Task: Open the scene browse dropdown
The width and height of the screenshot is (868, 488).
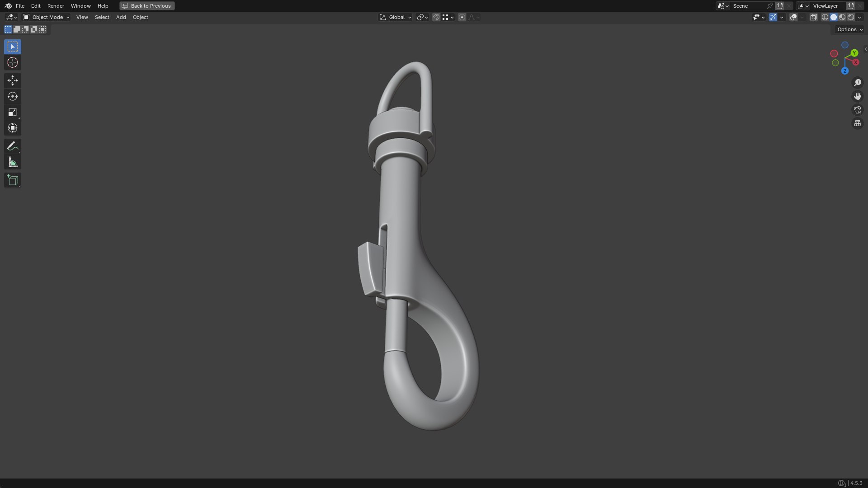Action: click(723, 6)
